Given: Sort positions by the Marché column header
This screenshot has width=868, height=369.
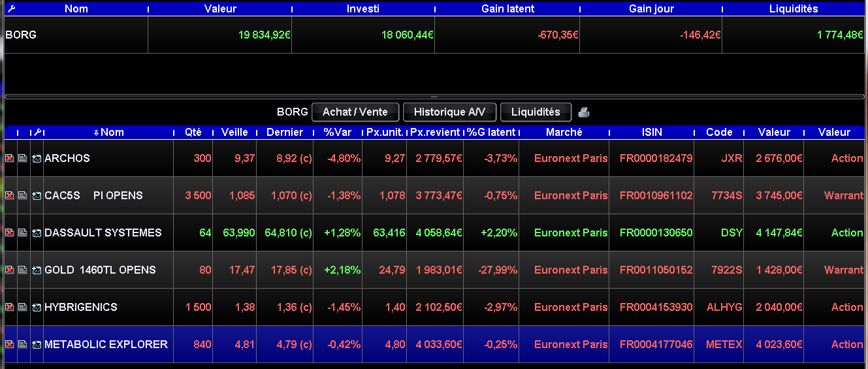Looking at the screenshot, I should click(564, 132).
